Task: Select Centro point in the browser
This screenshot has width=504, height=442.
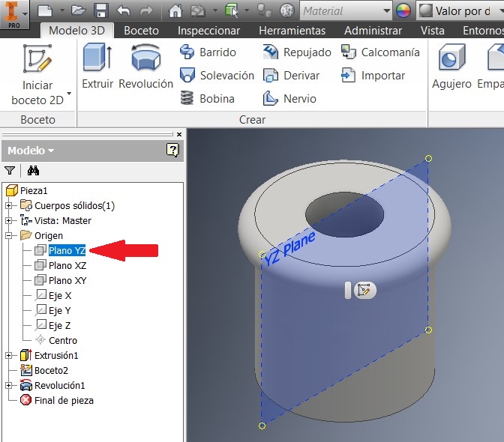Action: [x=63, y=341]
